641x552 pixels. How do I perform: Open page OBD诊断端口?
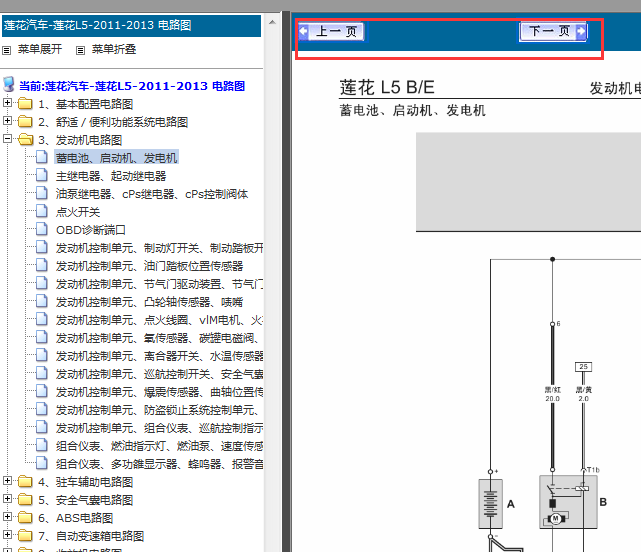(91, 230)
